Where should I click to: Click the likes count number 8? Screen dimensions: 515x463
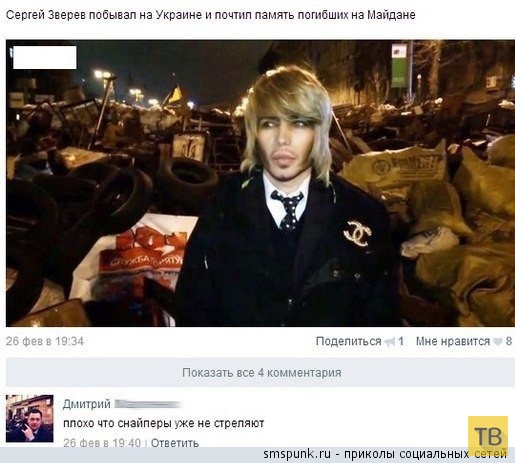pos(508,341)
